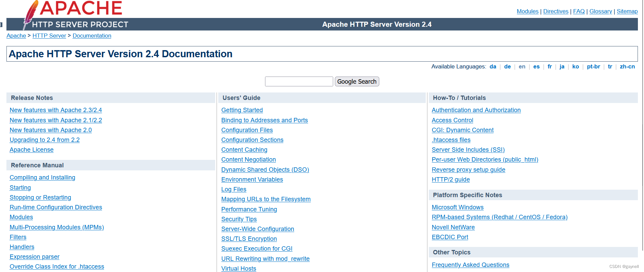The height and width of the screenshot is (272, 644).
Task: Open Binding to Addresses and Ports
Action: (264, 120)
